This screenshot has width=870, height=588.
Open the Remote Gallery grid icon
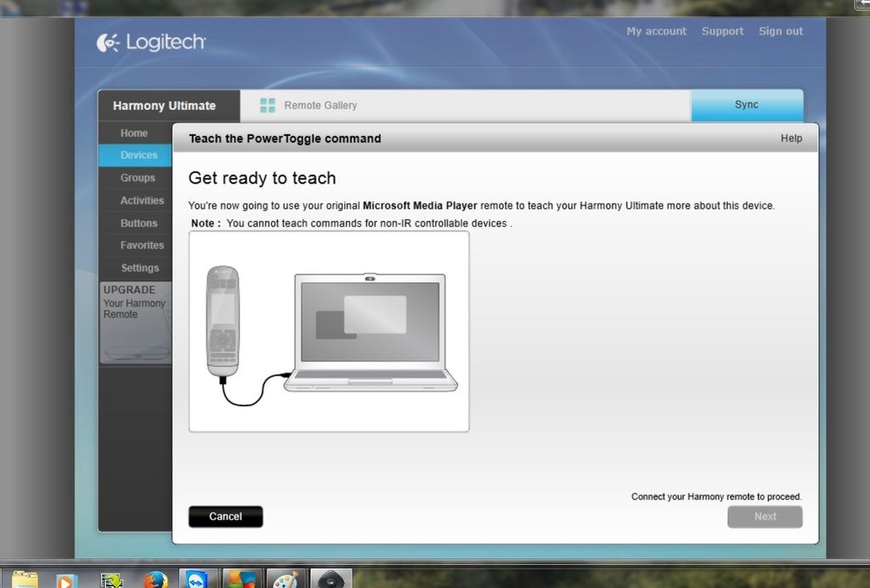coord(268,105)
